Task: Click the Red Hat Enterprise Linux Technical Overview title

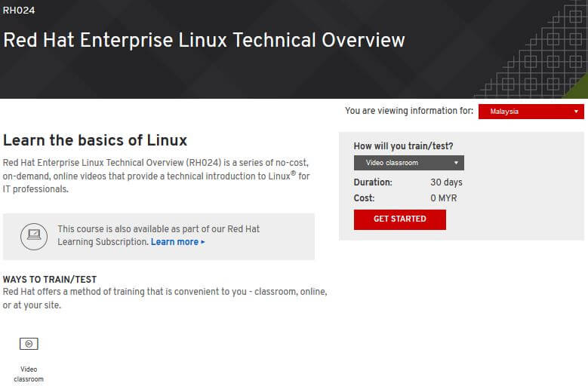Action: point(204,40)
